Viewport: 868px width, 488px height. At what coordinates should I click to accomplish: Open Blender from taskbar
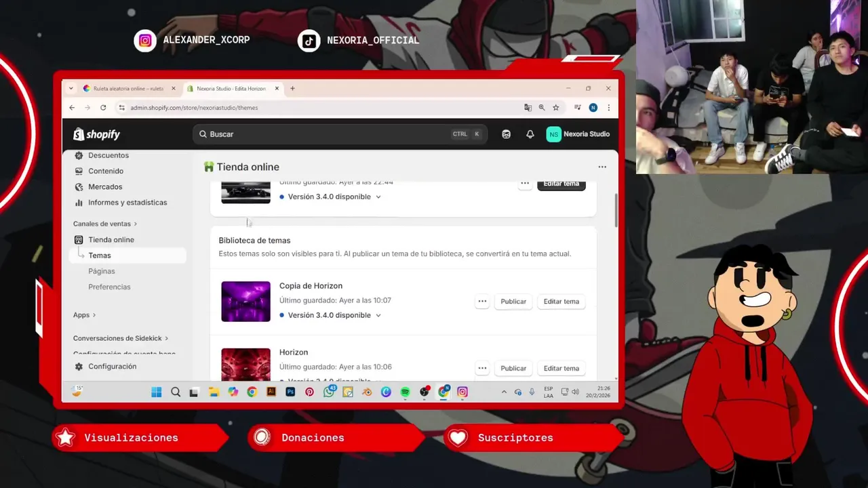click(367, 392)
